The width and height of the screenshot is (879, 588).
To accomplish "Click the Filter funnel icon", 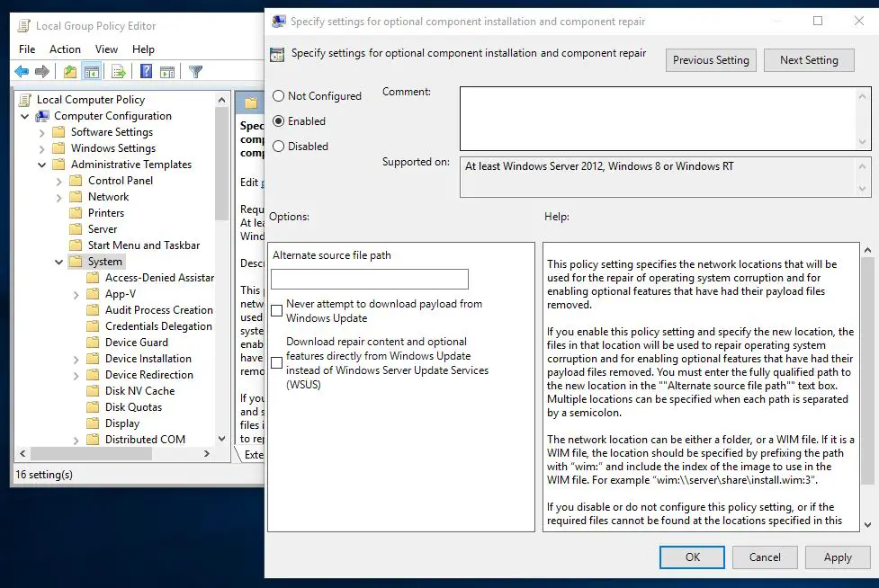I will point(195,72).
